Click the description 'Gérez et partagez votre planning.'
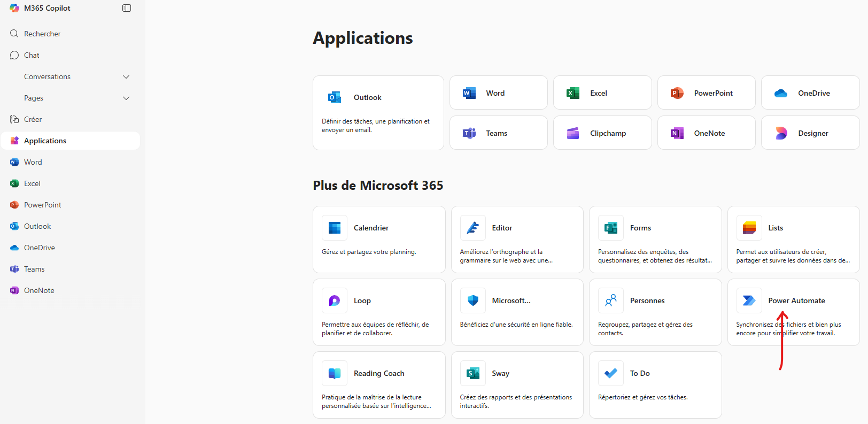The width and height of the screenshot is (868, 424). pos(369,252)
